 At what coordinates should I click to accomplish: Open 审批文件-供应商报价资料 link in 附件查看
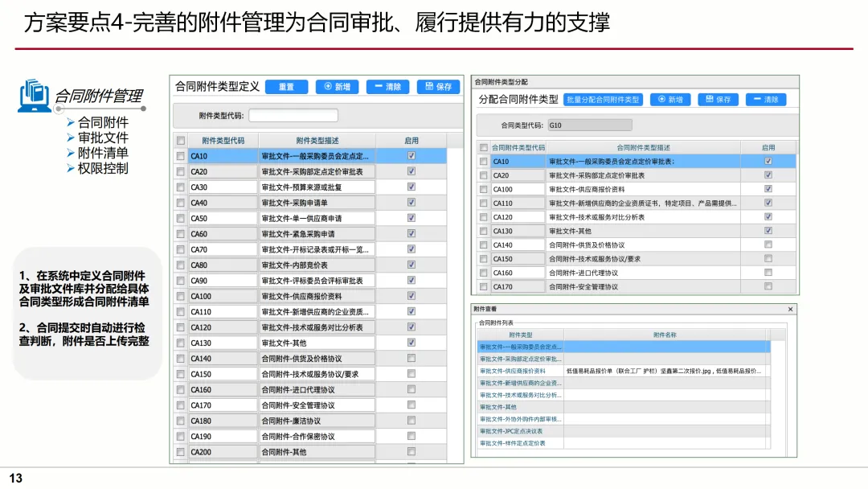click(513, 371)
